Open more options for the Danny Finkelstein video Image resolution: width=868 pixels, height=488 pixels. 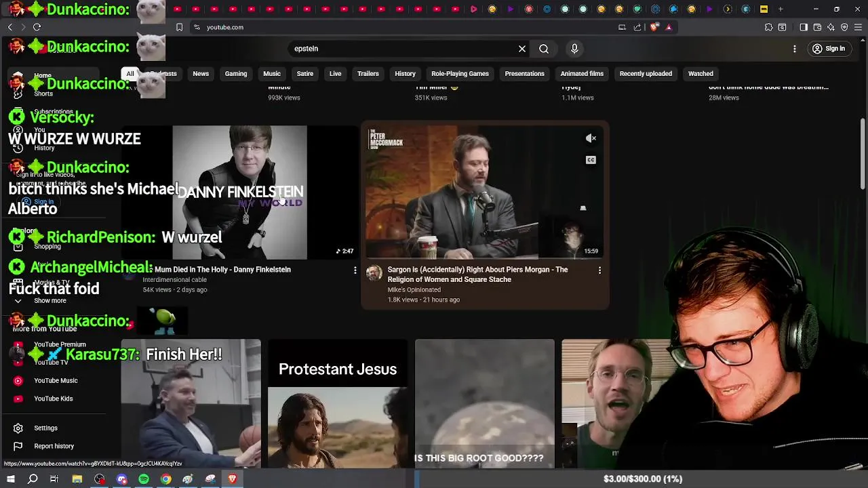click(355, 270)
